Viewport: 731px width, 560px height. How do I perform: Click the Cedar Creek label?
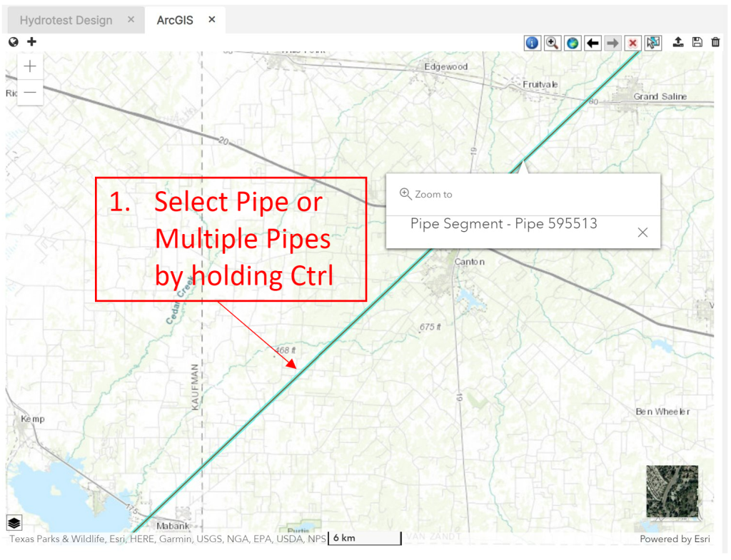click(x=179, y=300)
